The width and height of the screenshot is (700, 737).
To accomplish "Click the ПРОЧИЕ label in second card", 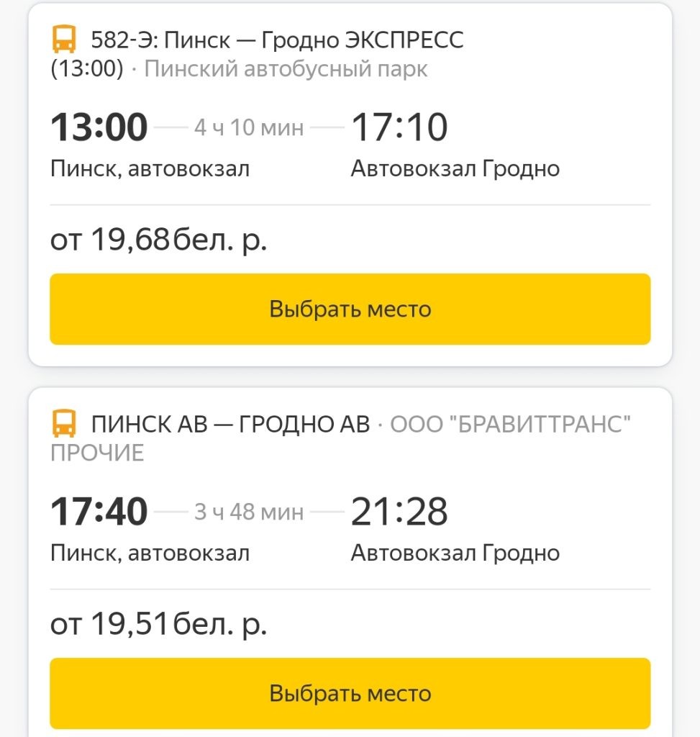I will [x=97, y=453].
